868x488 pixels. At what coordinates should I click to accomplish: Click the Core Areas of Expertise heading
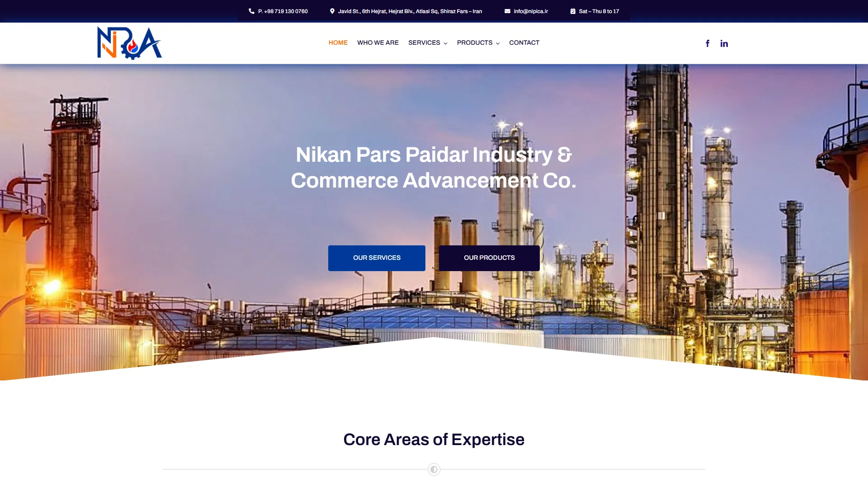(x=434, y=440)
